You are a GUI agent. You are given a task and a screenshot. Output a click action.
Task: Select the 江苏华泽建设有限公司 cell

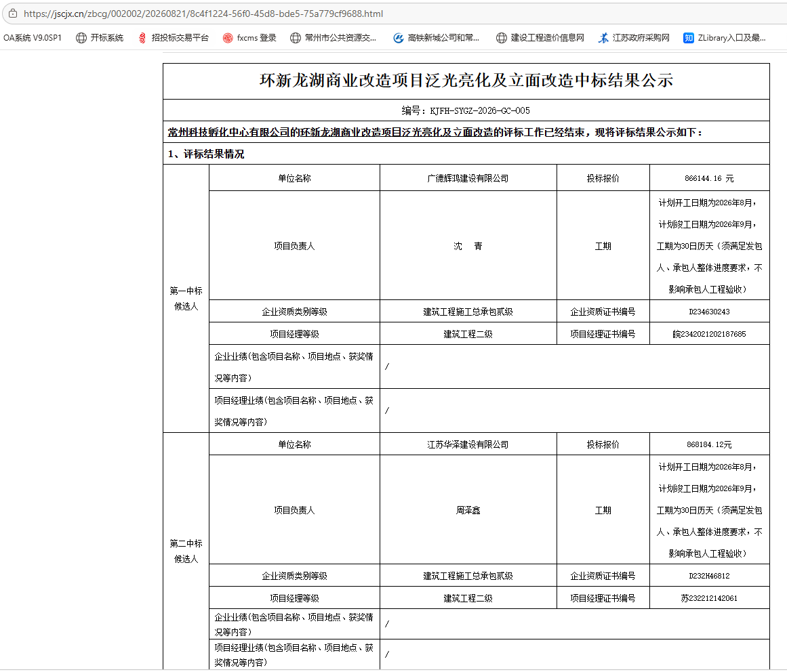pyautogui.click(x=468, y=444)
